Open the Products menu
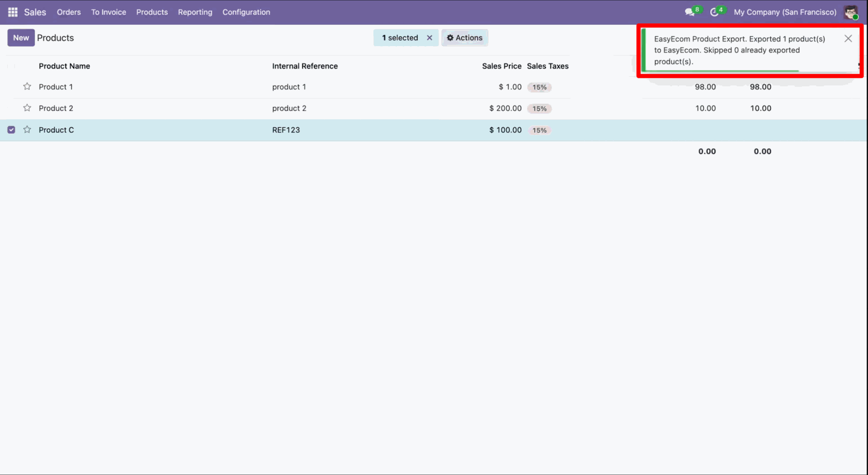The image size is (868, 475). (x=152, y=12)
